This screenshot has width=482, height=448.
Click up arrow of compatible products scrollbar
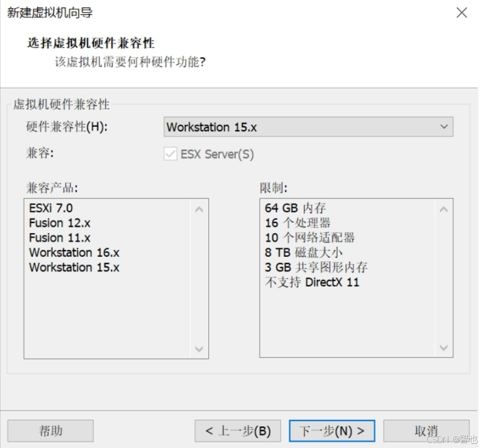199,209
